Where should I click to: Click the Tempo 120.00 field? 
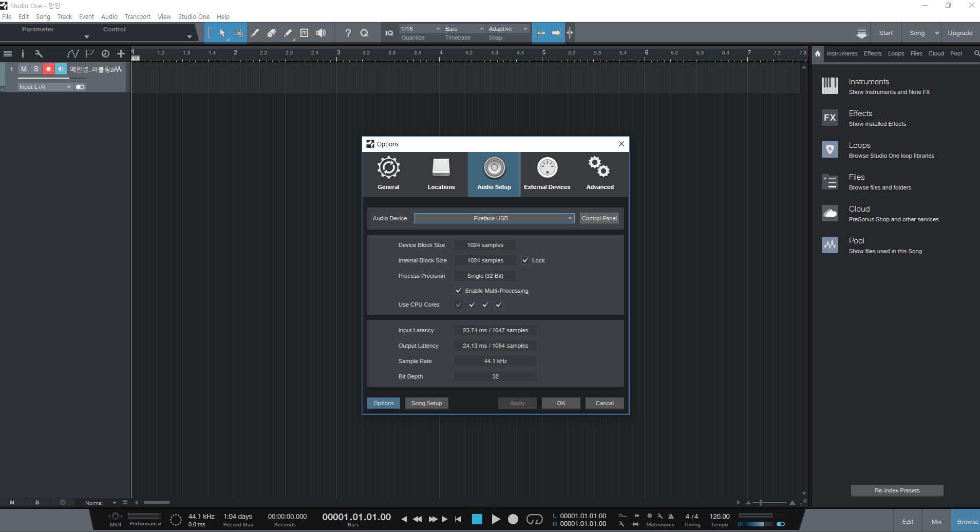719,517
